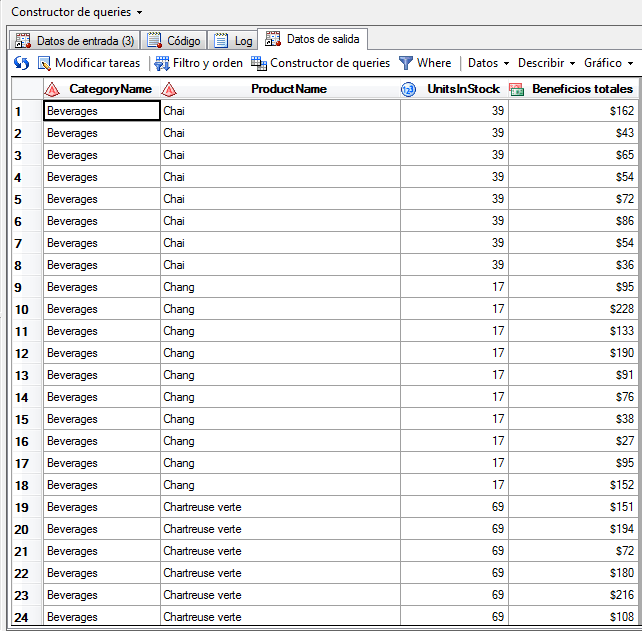This screenshot has height=631, width=642.
Task: Click the Constructor de queries toolbar icon
Action: coord(259,63)
